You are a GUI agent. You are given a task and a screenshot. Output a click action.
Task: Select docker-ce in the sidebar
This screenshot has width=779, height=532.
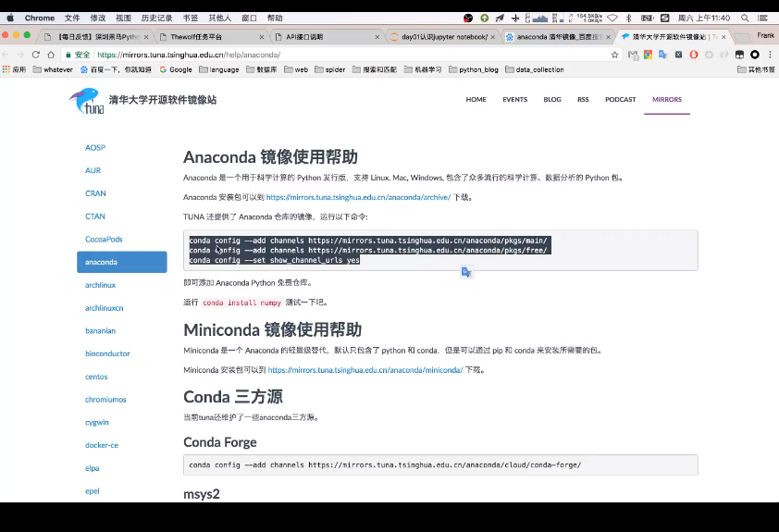[102, 445]
